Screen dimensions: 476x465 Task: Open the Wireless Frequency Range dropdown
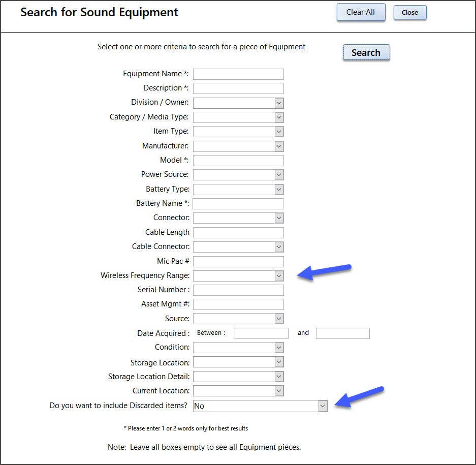[x=279, y=276]
